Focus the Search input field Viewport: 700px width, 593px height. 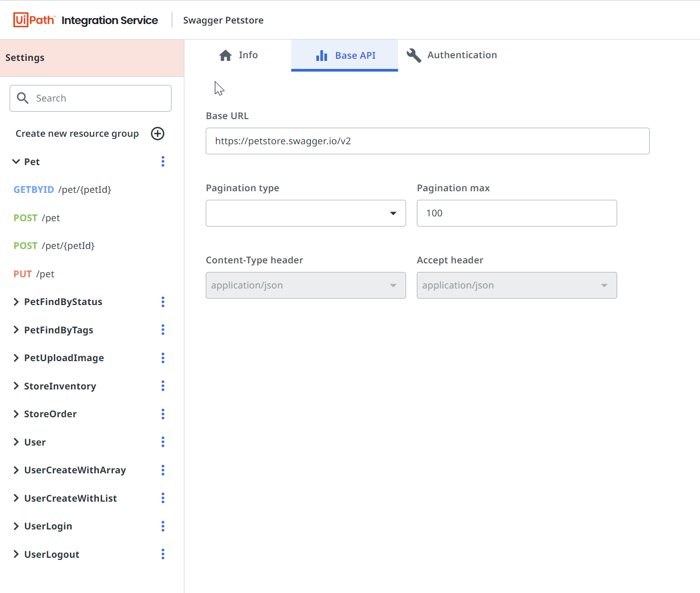tap(90, 98)
